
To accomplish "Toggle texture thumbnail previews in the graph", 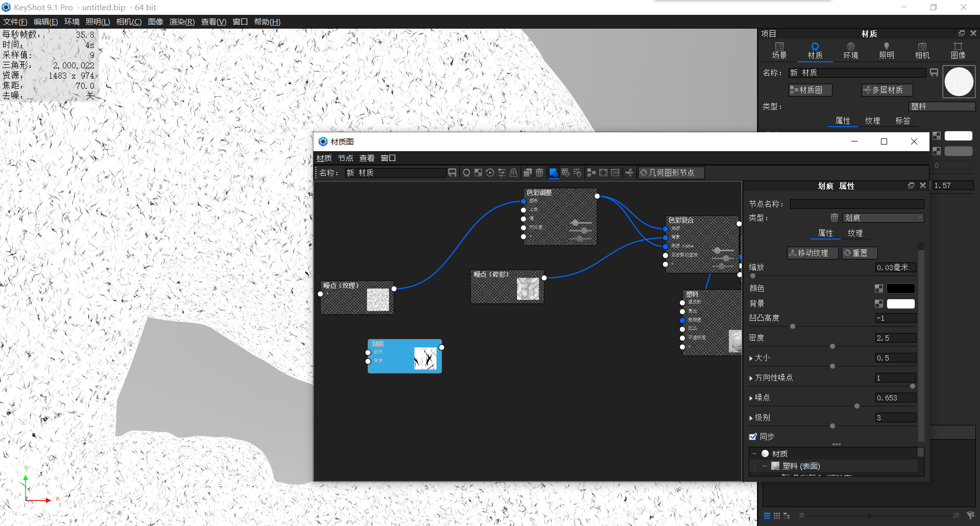I will click(x=553, y=173).
